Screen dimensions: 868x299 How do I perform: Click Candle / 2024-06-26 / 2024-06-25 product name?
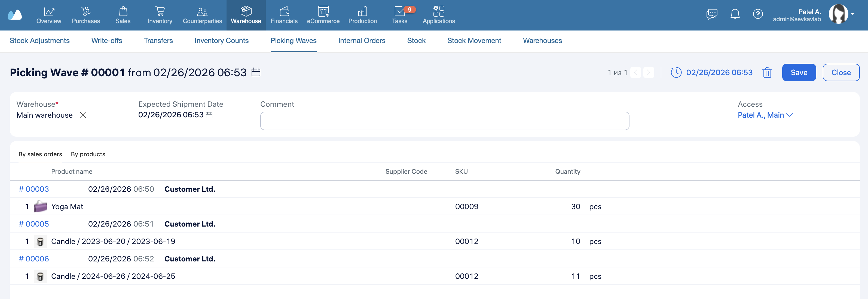(113, 276)
